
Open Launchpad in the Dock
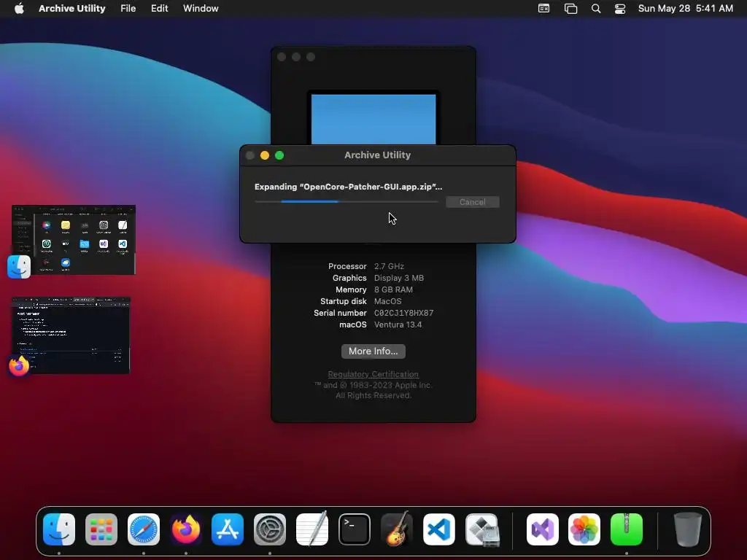(101, 529)
